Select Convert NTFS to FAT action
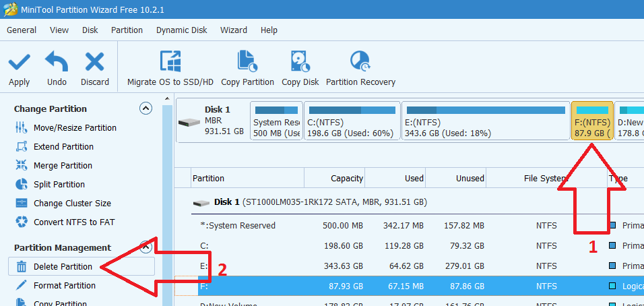 (74, 222)
